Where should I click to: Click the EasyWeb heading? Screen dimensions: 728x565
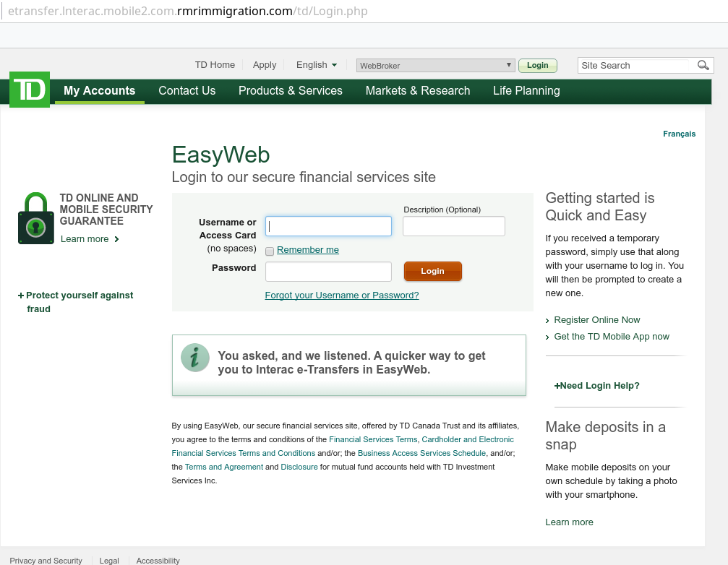point(220,155)
